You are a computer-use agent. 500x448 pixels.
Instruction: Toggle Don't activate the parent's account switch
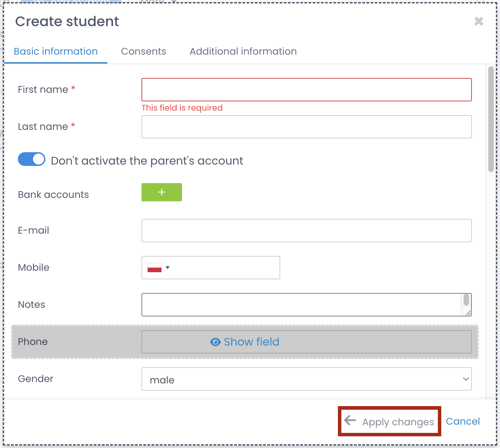pos(32,159)
